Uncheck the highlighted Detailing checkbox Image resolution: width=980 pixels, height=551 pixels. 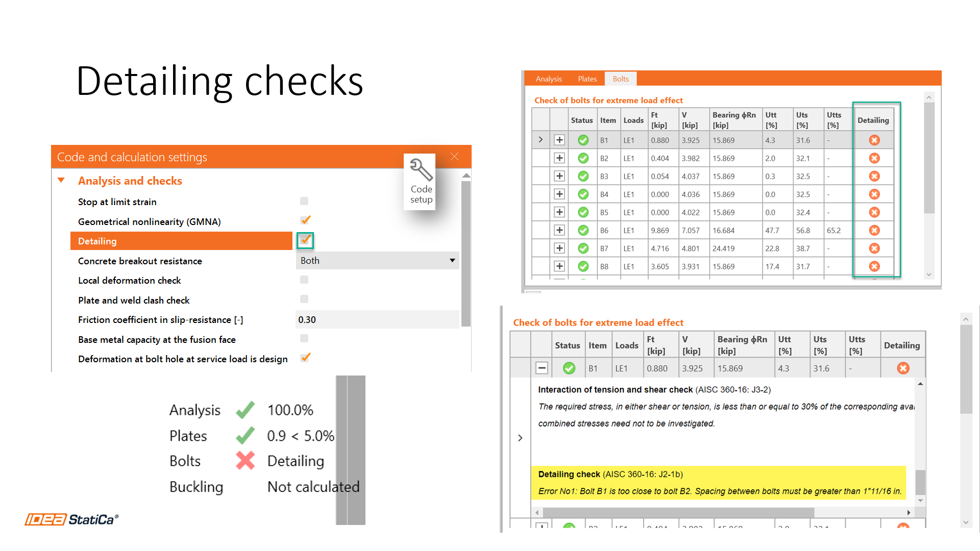coord(305,240)
